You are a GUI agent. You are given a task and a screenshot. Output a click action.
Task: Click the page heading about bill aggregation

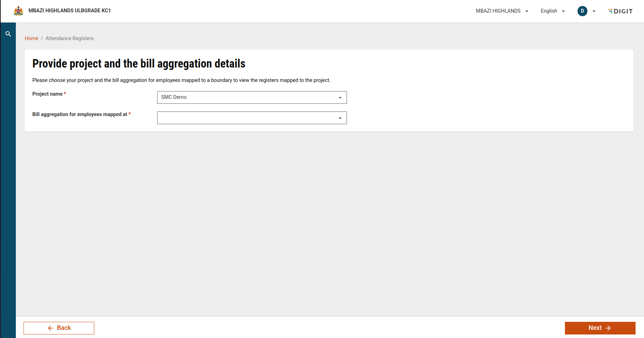click(x=139, y=64)
